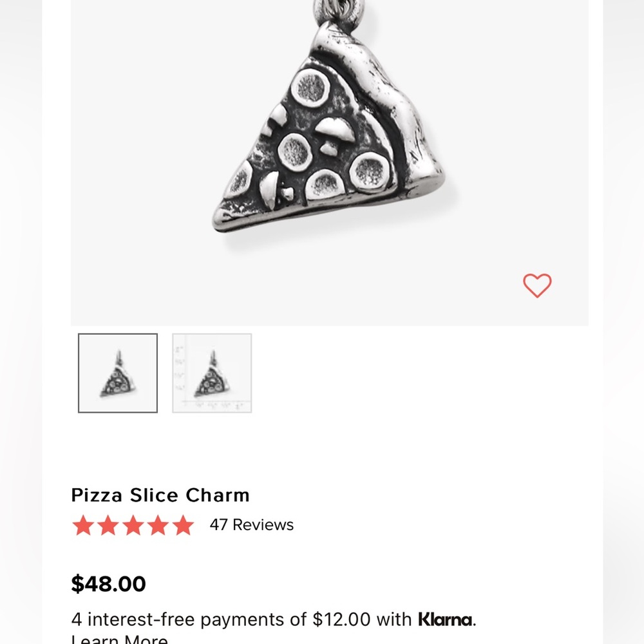Click the third red rating star
This screenshot has width=644, height=644.
(x=133, y=525)
